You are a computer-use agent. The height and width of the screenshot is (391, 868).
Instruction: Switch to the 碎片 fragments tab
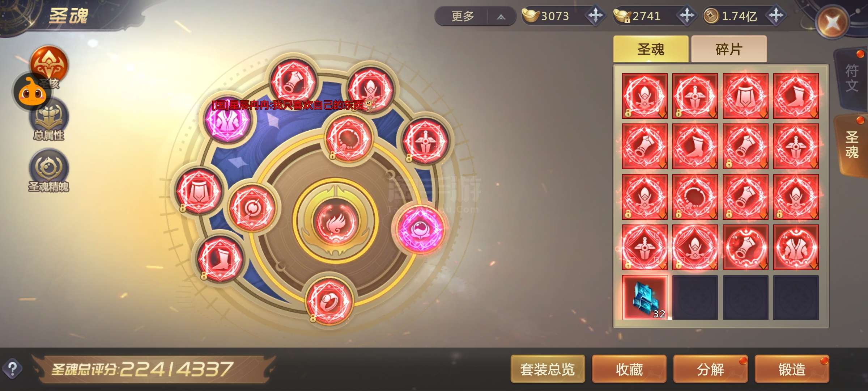tap(729, 49)
